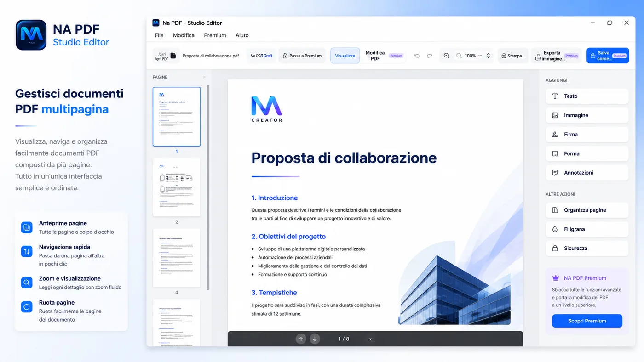The width and height of the screenshot is (644, 362).
Task: Click the building photo in document
Action: pyautogui.click(x=454, y=290)
